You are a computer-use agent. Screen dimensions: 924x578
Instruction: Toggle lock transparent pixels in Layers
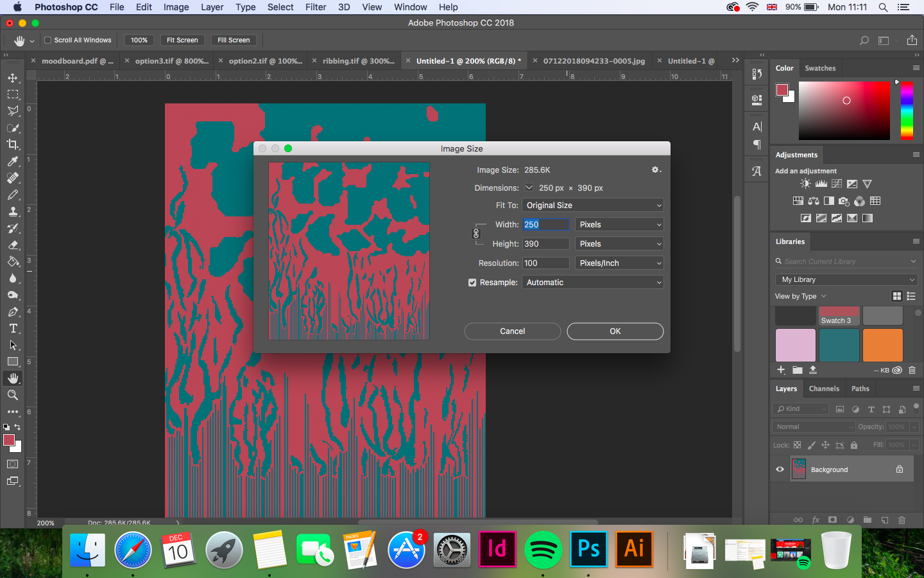point(797,444)
